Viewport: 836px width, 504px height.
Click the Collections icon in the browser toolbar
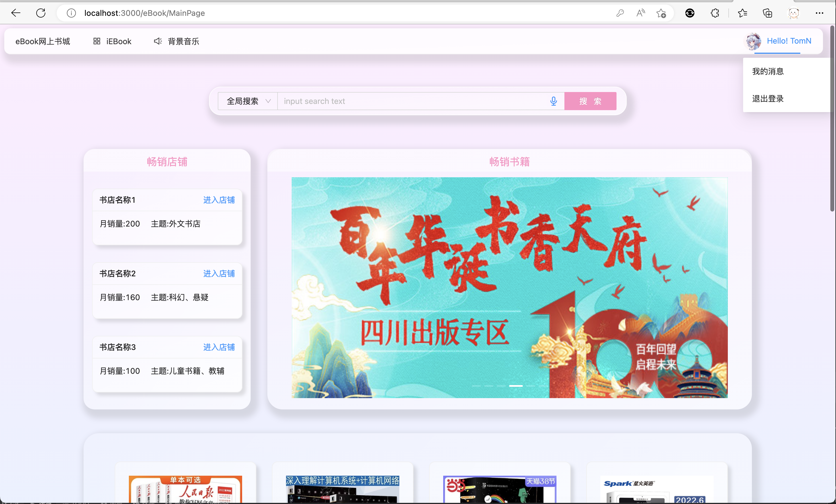(767, 13)
